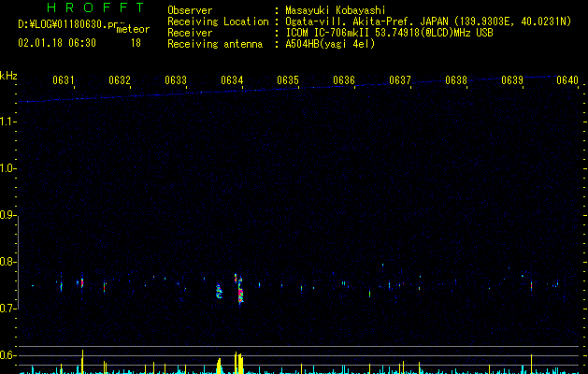
Task: Click the 0.9 kHz axis label
Action: (7, 215)
